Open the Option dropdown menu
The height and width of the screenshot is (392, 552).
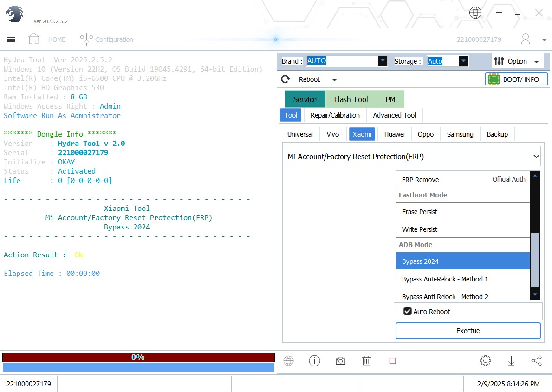517,61
